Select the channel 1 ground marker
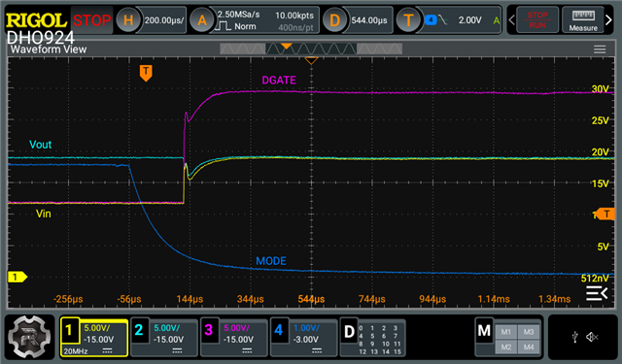Viewport: 622px width, 364px height. point(17,277)
